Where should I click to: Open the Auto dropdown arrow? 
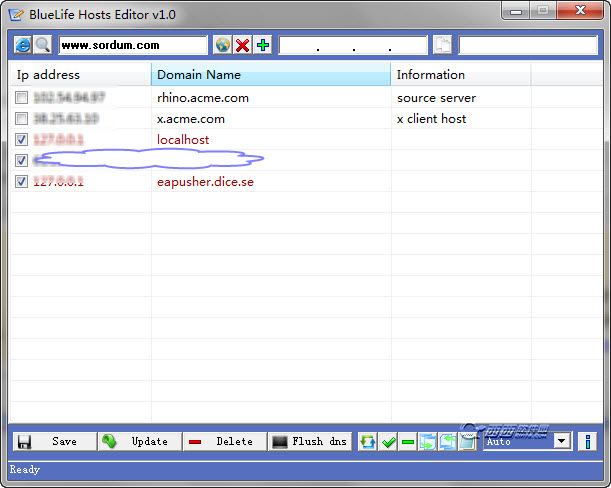pos(562,441)
